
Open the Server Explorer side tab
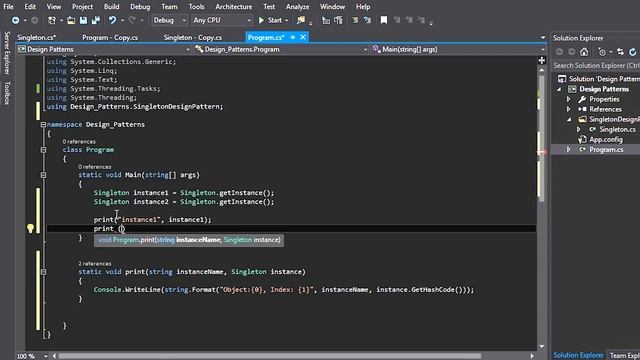tap(7, 53)
